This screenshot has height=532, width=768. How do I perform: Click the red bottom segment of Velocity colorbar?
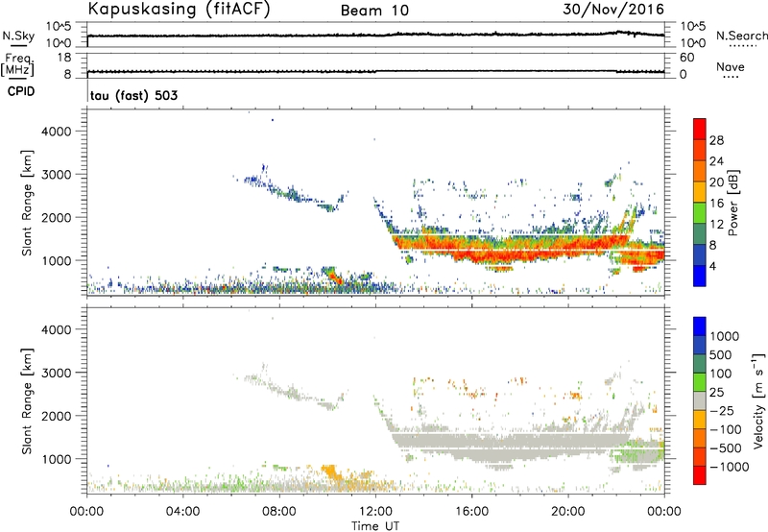point(700,475)
